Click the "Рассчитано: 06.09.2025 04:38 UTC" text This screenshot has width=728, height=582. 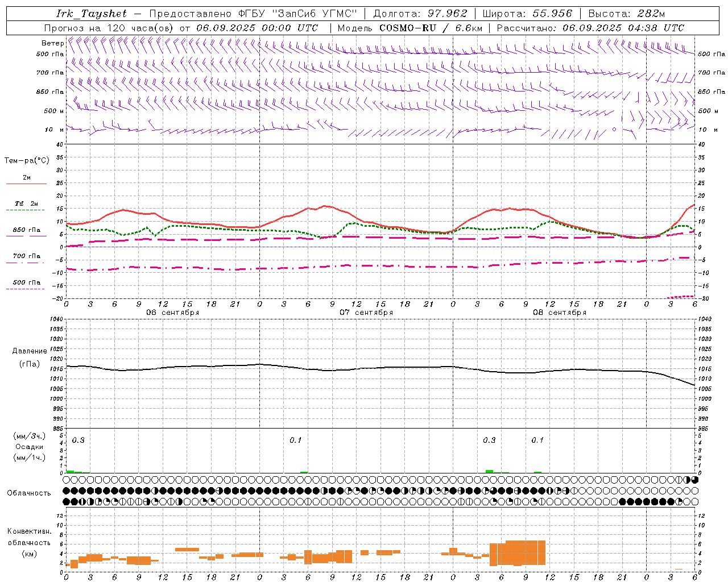pos(590,28)
